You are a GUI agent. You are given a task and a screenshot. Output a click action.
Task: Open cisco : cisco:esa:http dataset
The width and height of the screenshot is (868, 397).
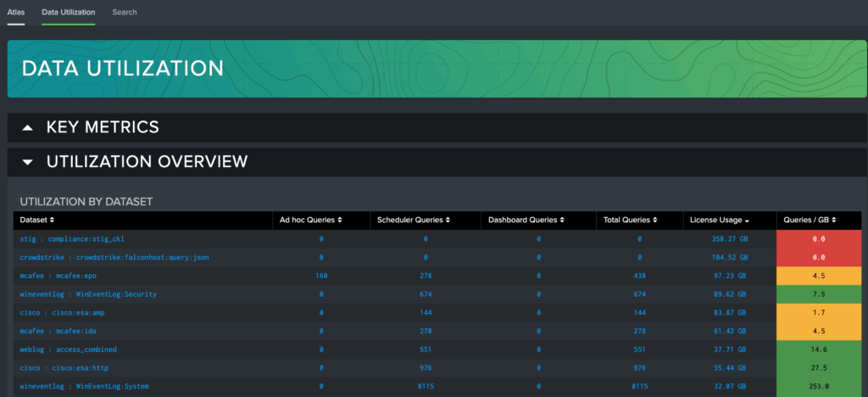64,367
